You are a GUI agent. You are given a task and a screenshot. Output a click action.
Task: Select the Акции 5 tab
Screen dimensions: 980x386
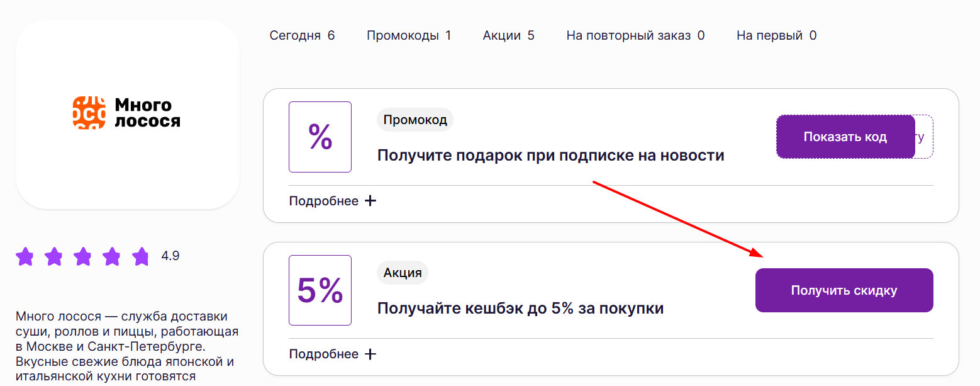pos(508,35)
